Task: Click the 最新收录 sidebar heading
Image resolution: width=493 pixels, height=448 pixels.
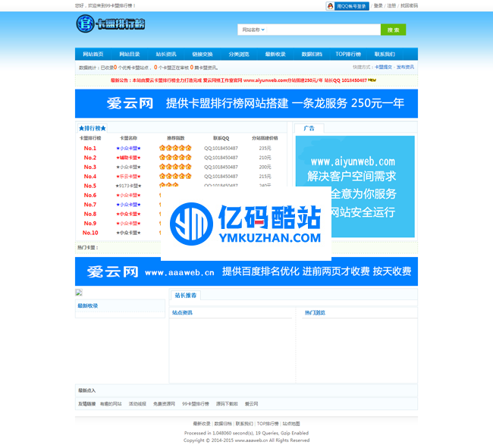Action: (88, 305)
